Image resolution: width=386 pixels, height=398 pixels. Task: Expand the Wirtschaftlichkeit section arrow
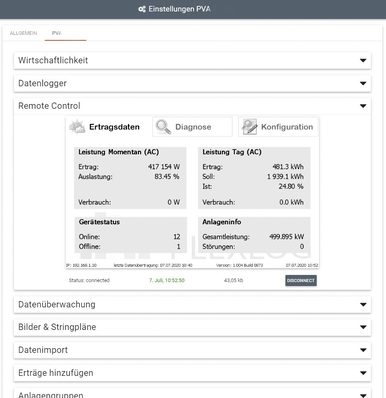pos(363,61)
